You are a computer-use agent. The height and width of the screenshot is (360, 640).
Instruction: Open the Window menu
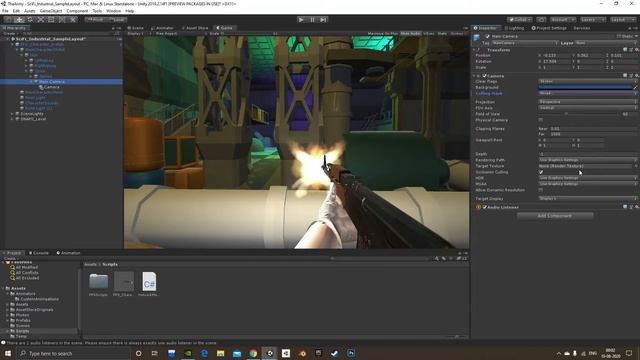113,11
